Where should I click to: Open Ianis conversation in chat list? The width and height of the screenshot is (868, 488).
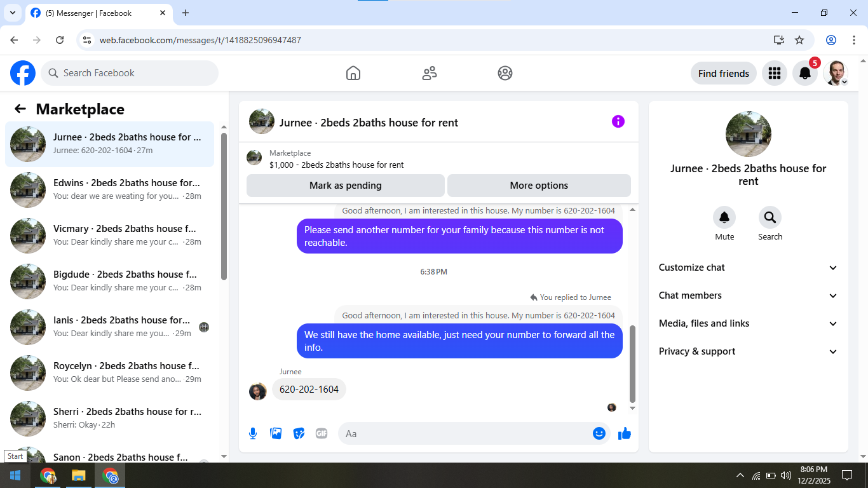110,327
